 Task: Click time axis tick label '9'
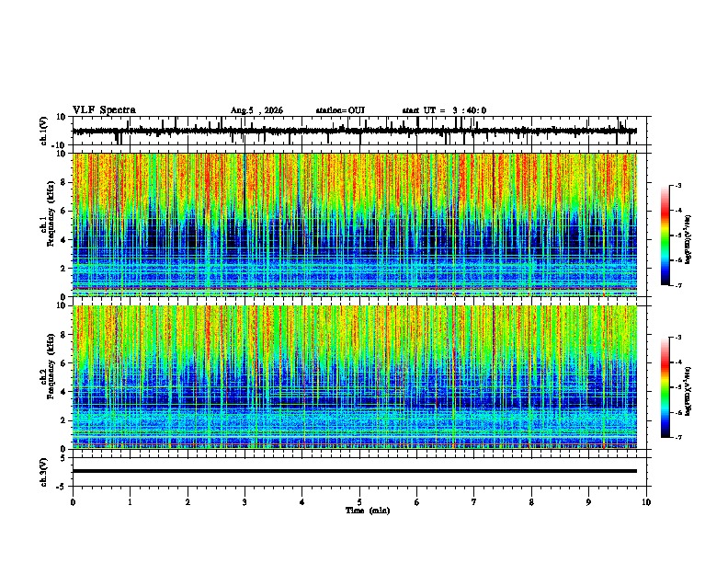[x=588, y=502]
